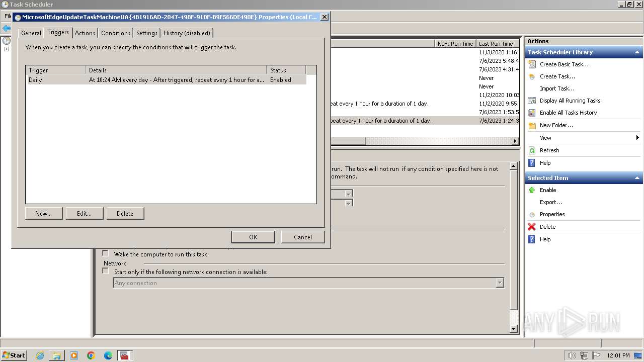This screenshot has height=362, width=644.
Task: Switch to the History (disabled) tab
Action: (x=187, y=33)
